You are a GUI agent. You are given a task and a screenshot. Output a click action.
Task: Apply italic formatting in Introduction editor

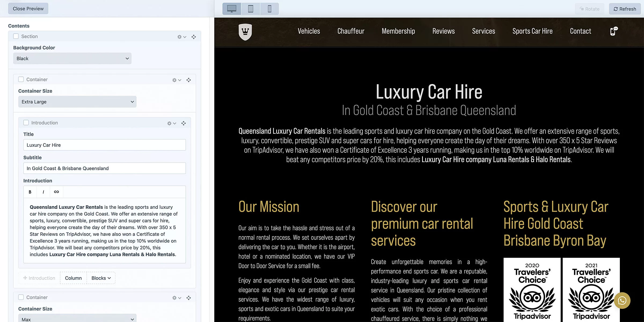43,192
